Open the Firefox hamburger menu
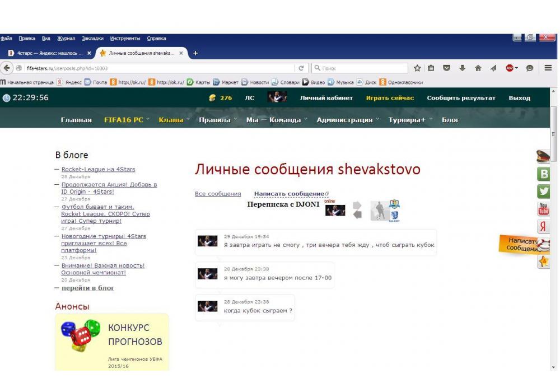The height and width of the screenshot is (392, 560). [x=548, y=68]
